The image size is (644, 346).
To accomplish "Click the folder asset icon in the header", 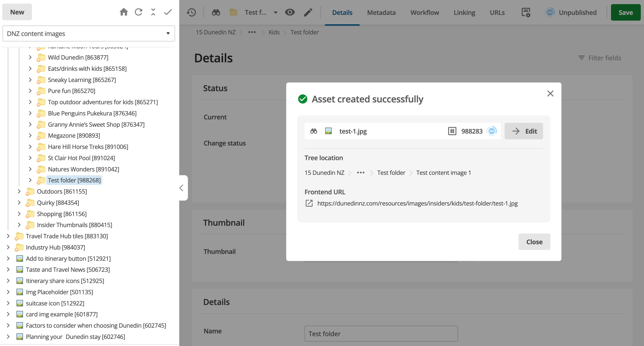I will click(x=233, y=12).
